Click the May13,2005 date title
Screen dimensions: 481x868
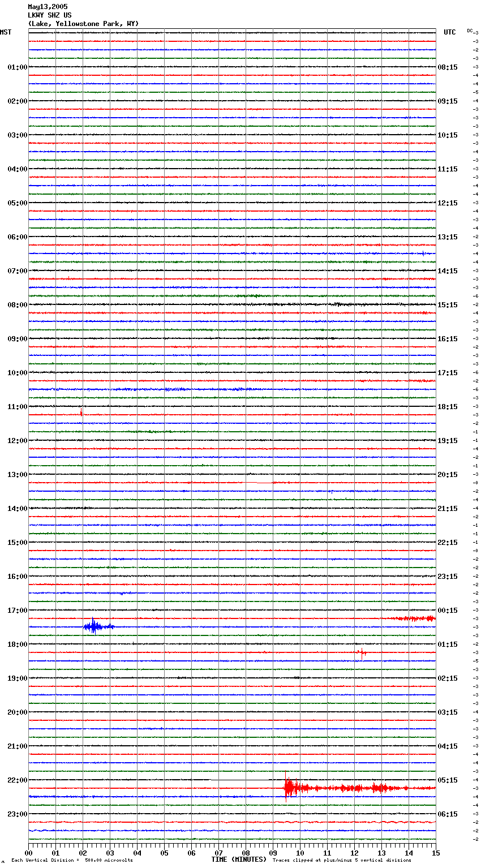[48, 7]
